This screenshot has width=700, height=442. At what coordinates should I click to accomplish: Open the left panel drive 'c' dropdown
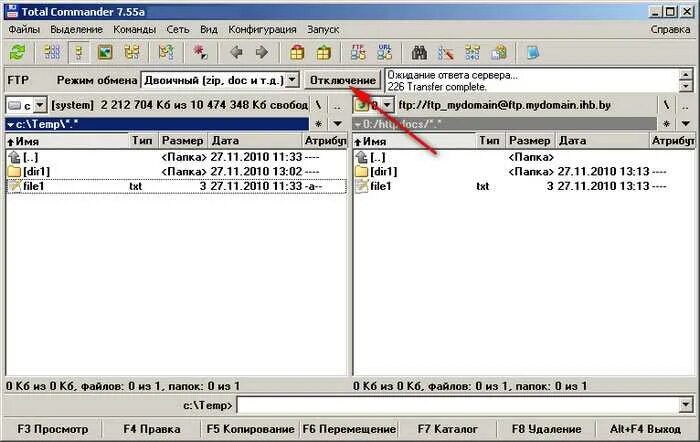tap(40, 105)
